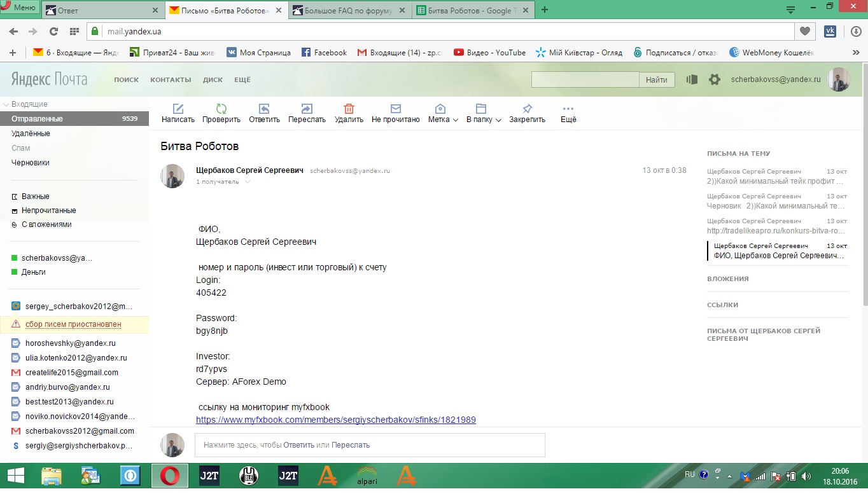The image size is (868, 496).
Task: Select horoshevshky@yandex.ru mailbox
Action: [x=70, y=343]
